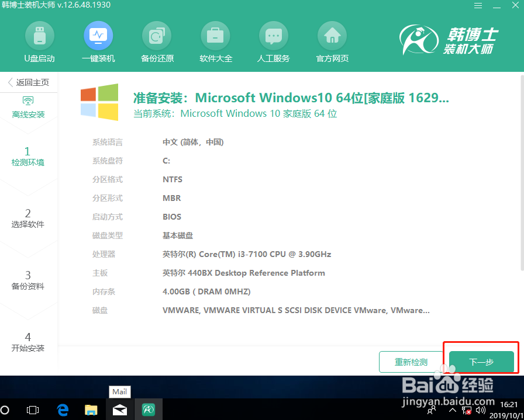Image resolution: width=524 pixels, height=420 pixels.
Task: Launch Microsoft Edge from the taskbar
Action: [x=62, y=409]
